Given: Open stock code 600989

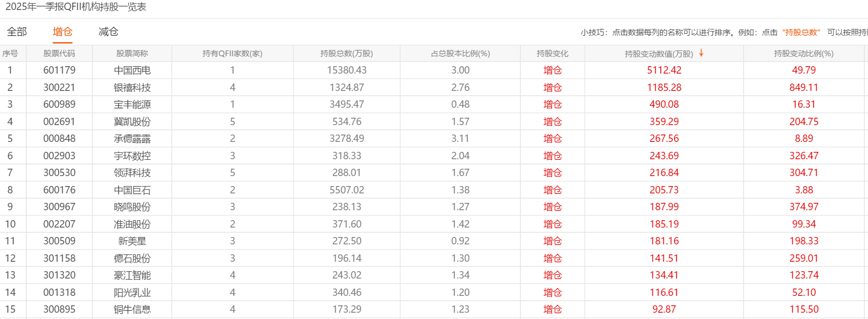Looking at the screenshot, I should [59, 105].
